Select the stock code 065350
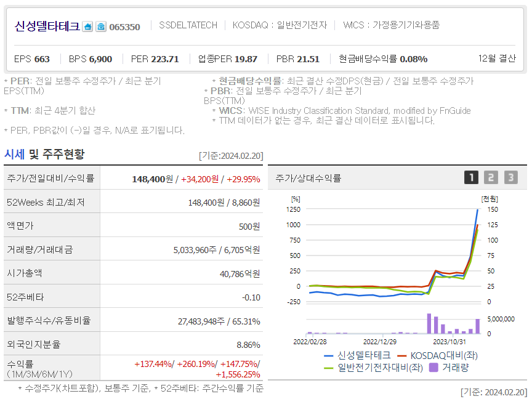Screen dimensions: 532x399 coord(124,27)
